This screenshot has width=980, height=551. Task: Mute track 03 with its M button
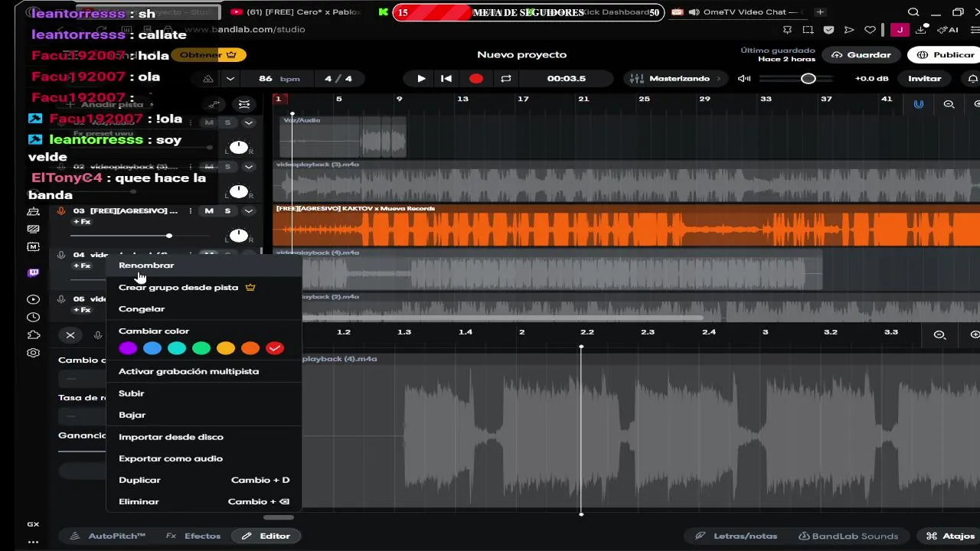209,211
